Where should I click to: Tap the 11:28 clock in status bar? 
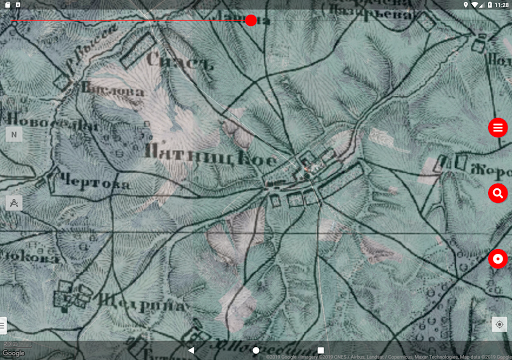tap(502, 5)
